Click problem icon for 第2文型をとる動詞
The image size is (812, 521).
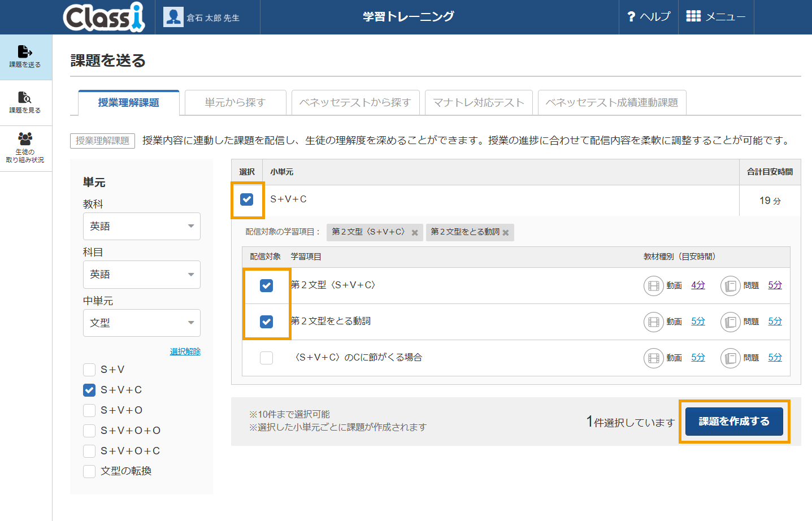(x=731, y=322)
